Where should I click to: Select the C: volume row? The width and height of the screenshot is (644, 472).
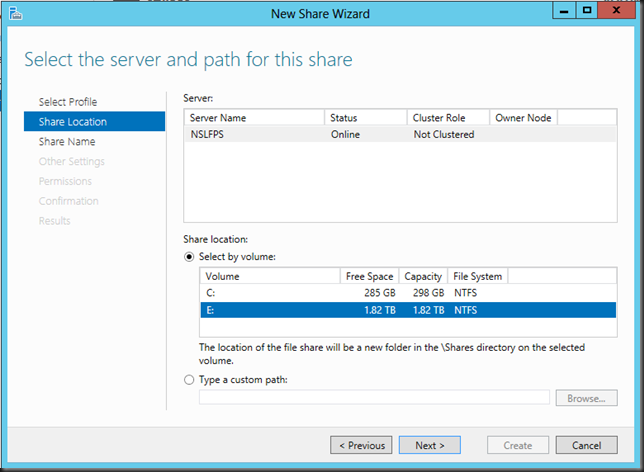tap(408, 293)
